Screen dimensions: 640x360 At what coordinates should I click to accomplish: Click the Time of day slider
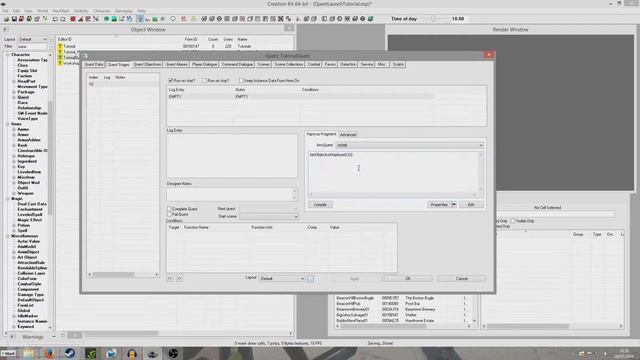(x=434, y=19)
